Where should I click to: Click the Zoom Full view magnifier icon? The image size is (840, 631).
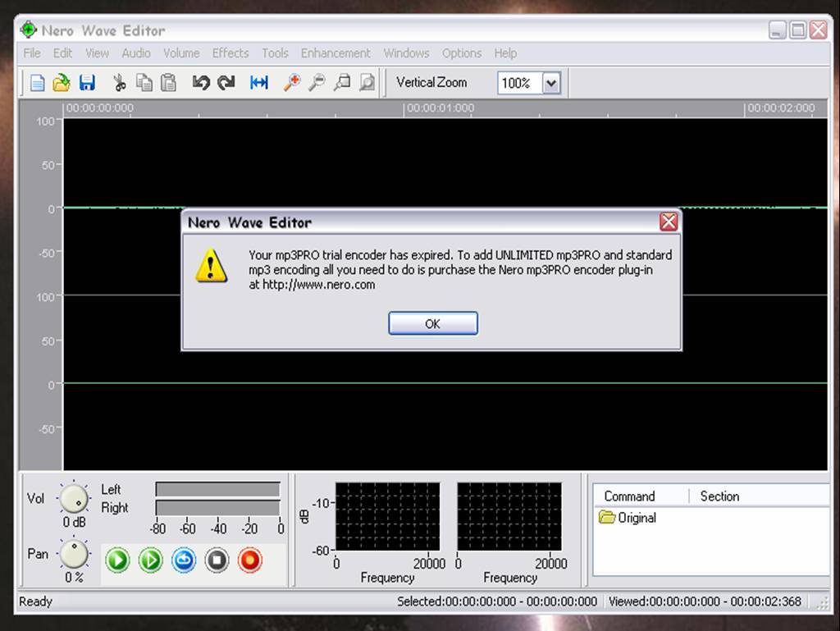coord(367,83)
